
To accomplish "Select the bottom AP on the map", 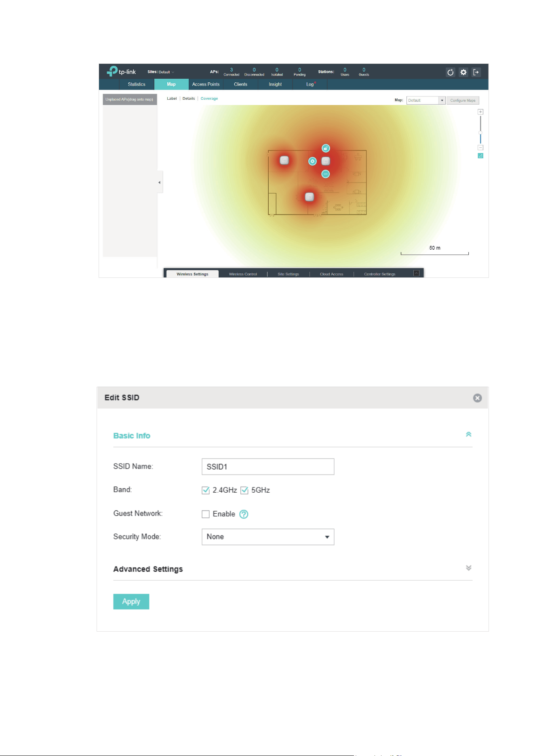I will tap(310, 197).
